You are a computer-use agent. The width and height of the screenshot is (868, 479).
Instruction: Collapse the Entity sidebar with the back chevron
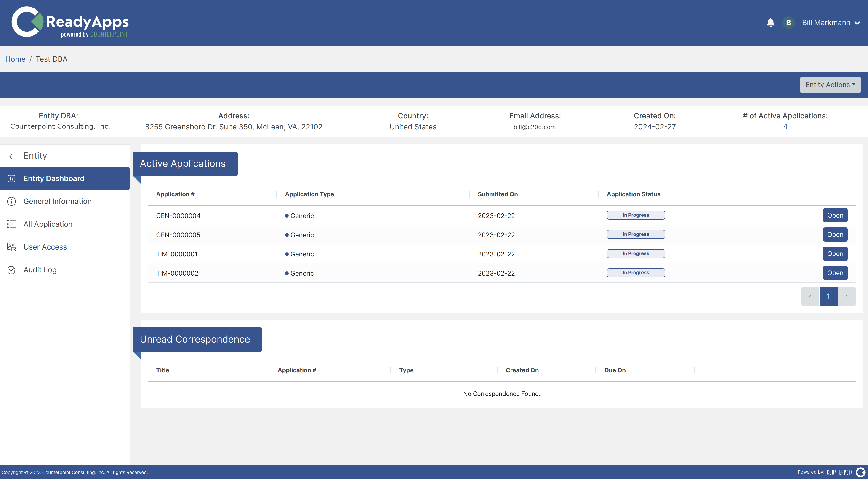click(11, 156)
